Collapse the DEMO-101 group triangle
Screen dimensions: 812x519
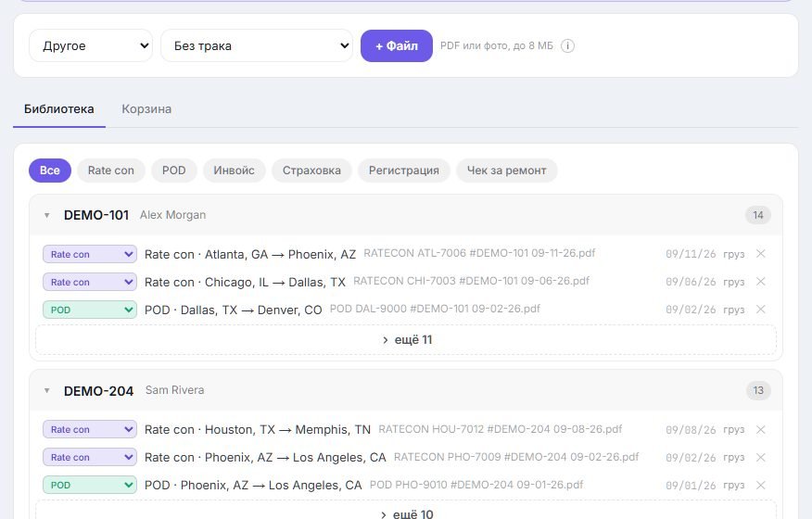[x=47, y=215]
